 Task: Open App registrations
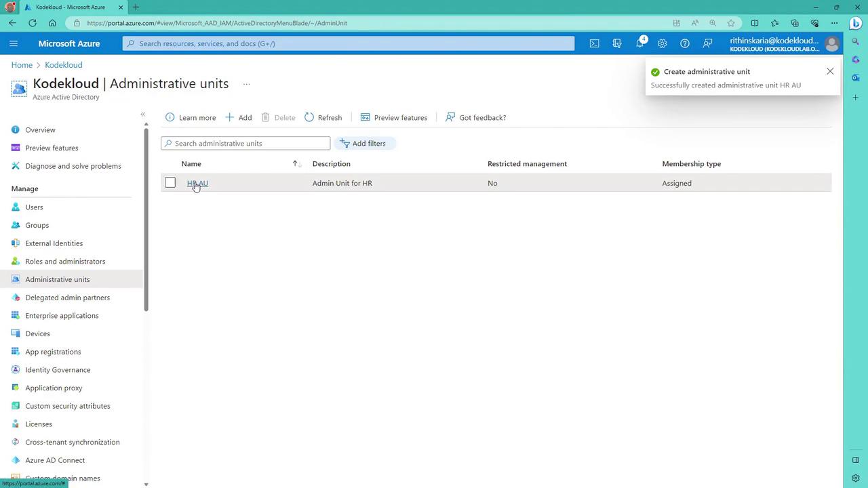53,352
